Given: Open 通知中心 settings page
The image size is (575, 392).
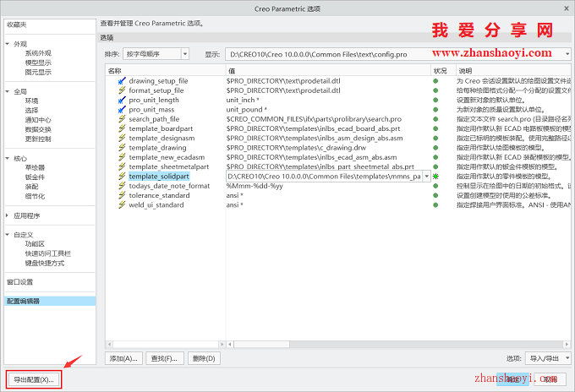Looking at the screenshot, I should (38, 120).
